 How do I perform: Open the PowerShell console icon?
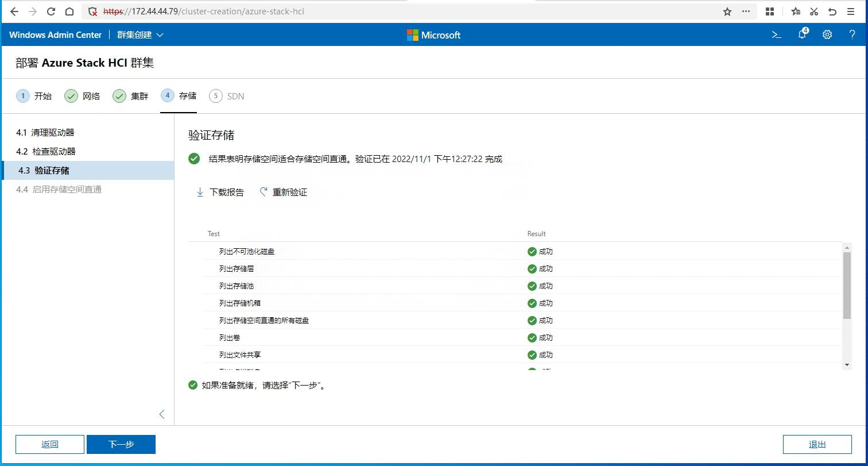777,34
